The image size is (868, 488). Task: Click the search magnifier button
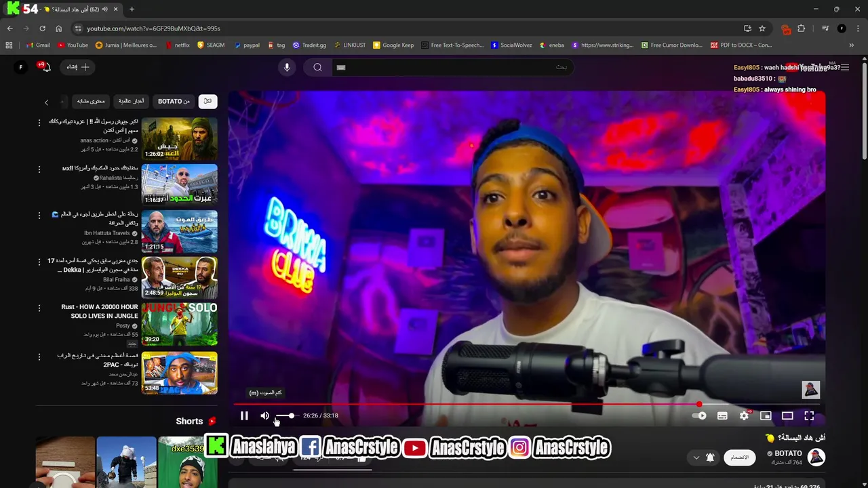pos(317,67)
